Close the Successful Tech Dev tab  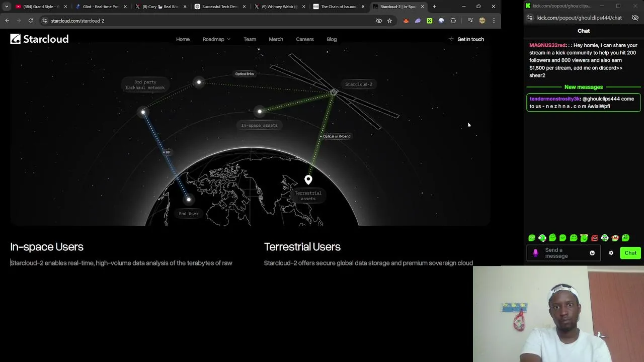(244, 7)
